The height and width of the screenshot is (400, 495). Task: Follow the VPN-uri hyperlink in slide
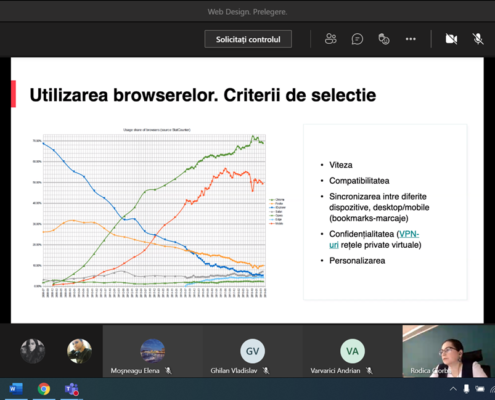click(x=409, y=234)
